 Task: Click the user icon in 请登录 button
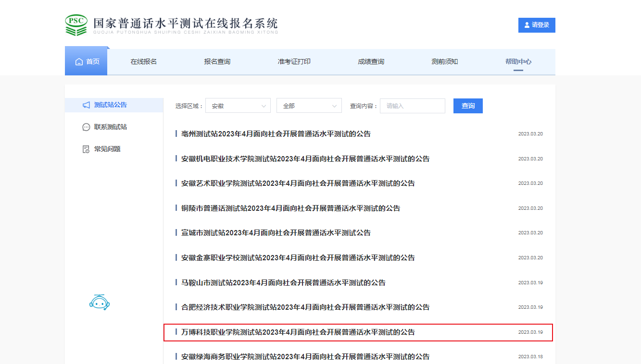527,25
